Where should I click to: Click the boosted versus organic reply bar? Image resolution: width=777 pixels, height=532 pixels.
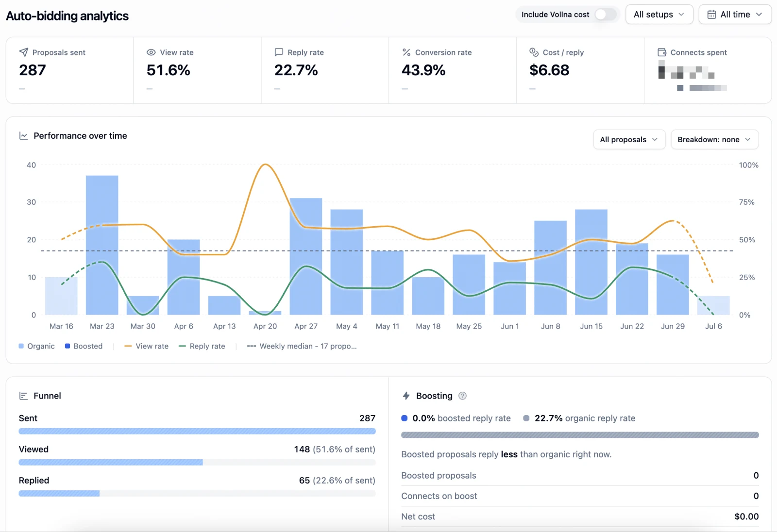[x=580, y=435]
